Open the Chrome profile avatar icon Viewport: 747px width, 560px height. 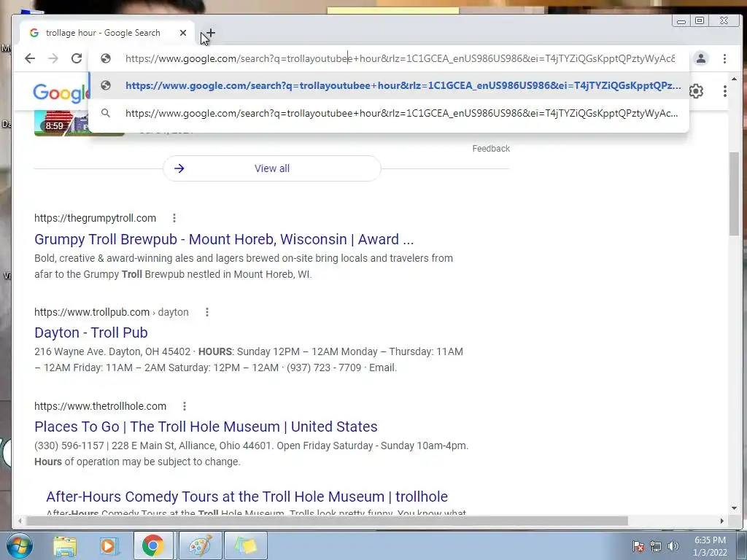701,58
